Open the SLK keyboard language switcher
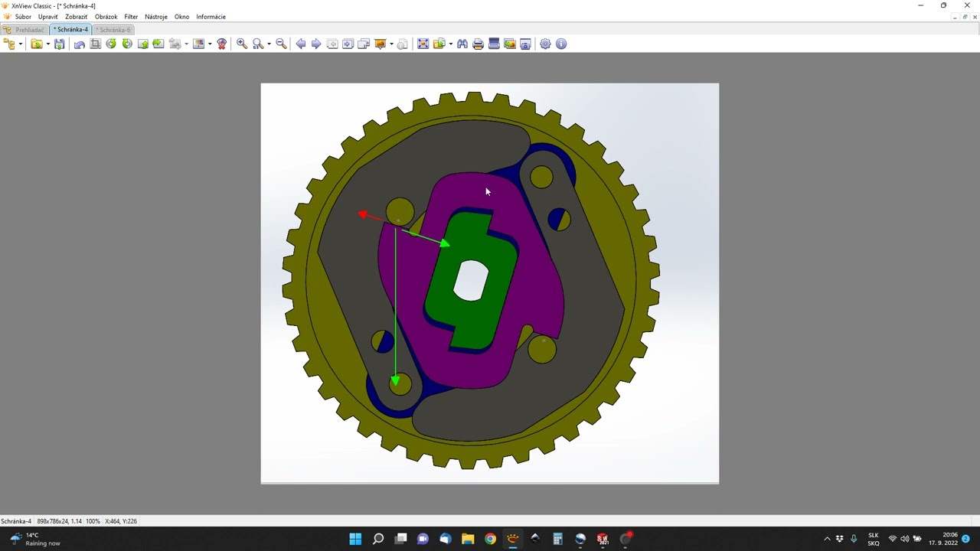The width and height of the screenshot is (980, 551). (x=874, y=539)
